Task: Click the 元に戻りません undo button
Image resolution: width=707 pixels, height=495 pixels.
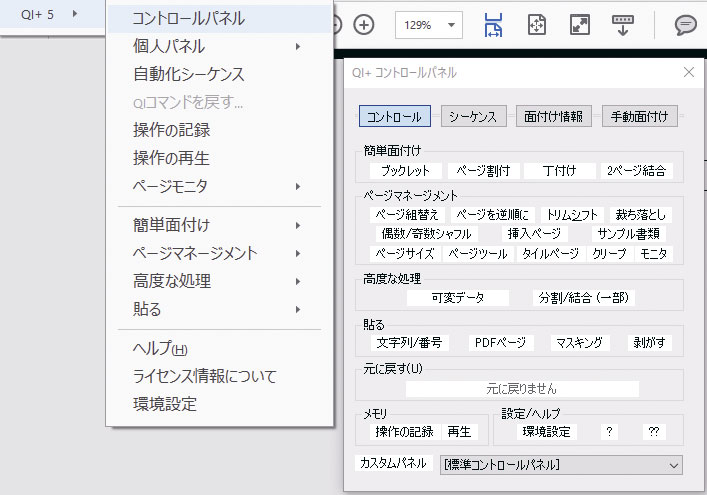Action: click(x=522, y=389)
